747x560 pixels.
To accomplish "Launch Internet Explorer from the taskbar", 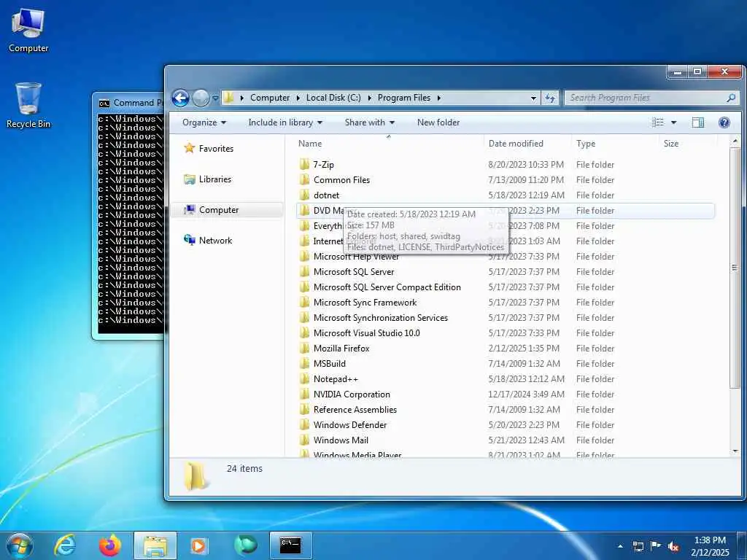I will 65,545.
